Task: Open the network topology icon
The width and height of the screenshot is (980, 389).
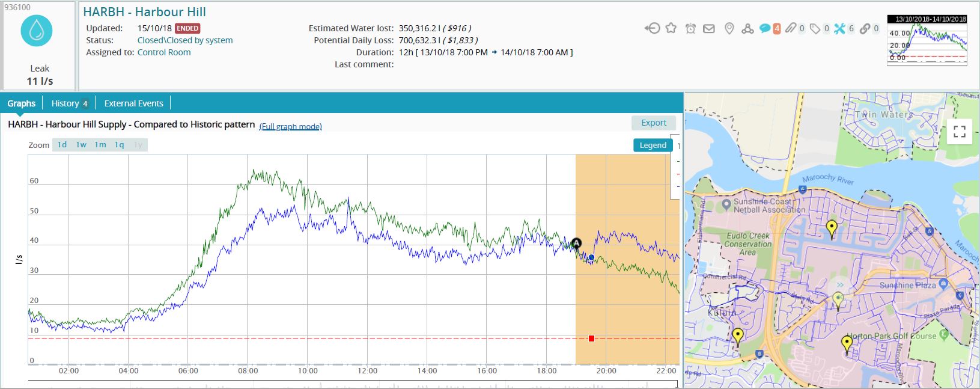Action: coord(747,28)
